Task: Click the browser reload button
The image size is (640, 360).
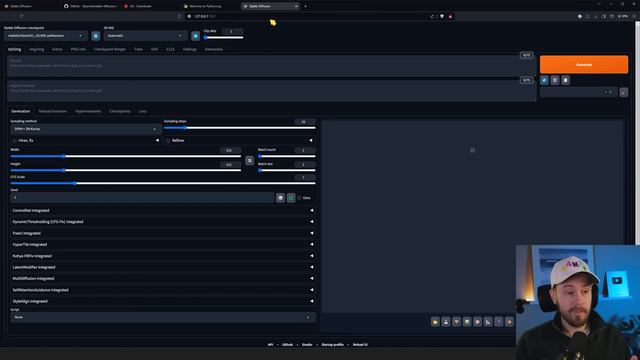Action: tap(22, 16)
